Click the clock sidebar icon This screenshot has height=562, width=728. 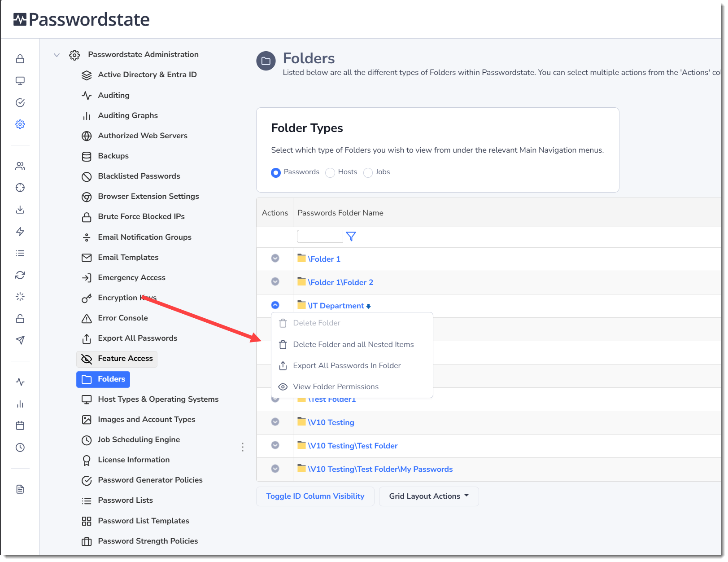coord(20,448)
